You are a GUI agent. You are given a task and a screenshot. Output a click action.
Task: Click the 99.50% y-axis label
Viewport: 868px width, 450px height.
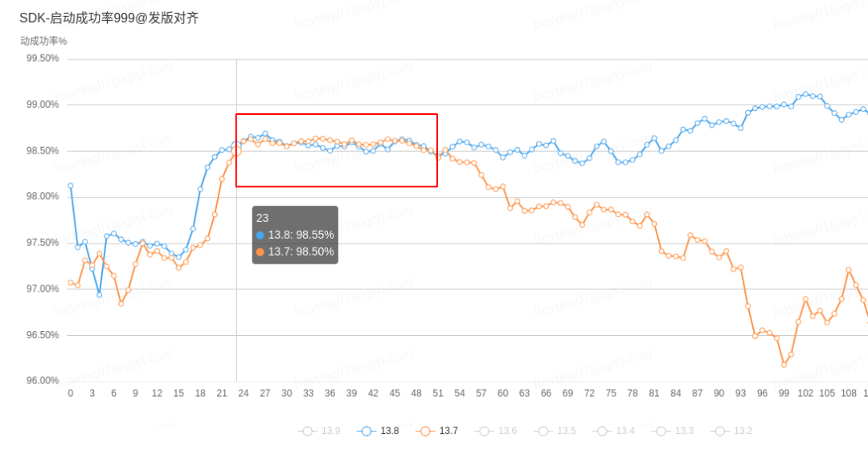pyautogui.click(x=43, y=59)
